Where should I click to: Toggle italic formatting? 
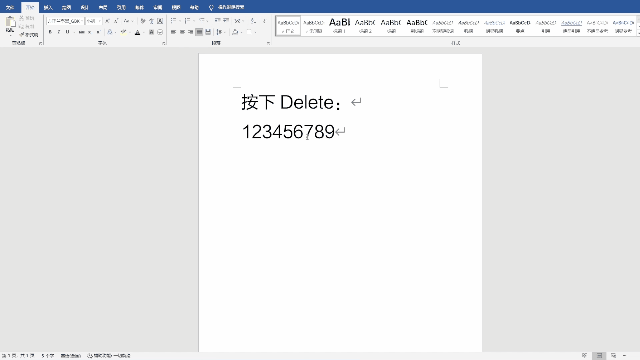point(59,32)
